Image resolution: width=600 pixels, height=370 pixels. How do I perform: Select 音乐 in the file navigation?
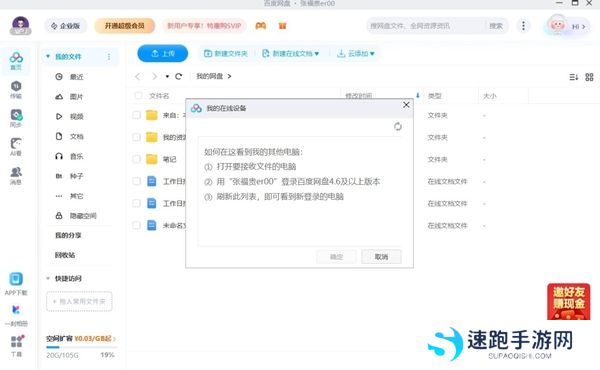pos(77,156)
